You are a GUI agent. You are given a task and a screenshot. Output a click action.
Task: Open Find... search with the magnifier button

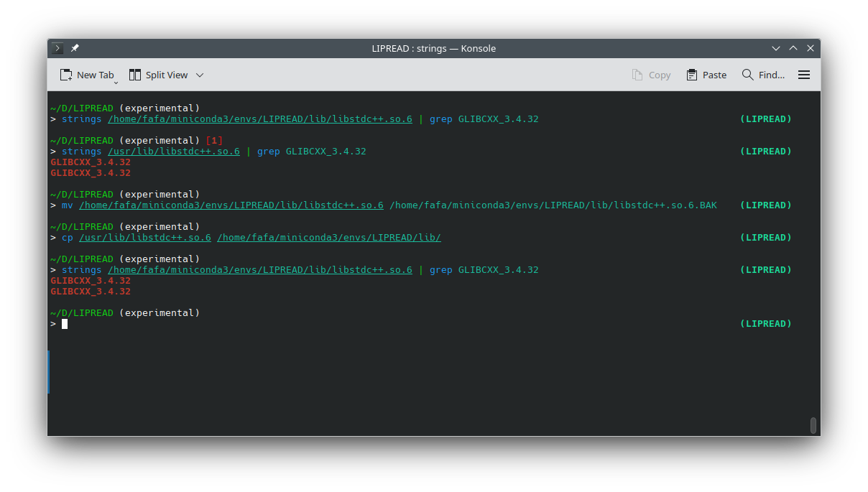click(763, 75)
